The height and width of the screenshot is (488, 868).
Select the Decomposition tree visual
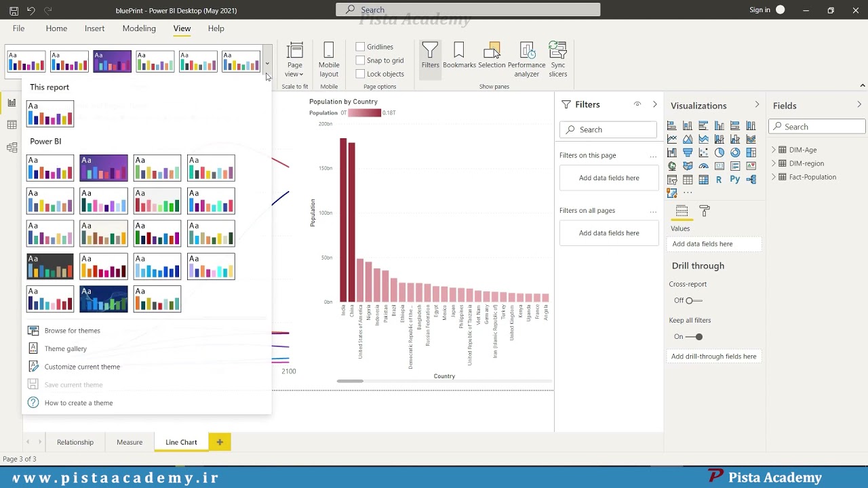tap(751, 180)
